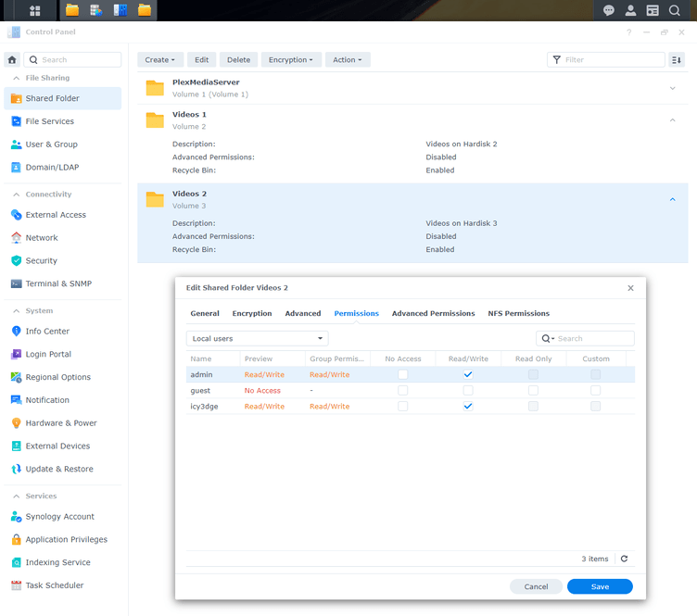Expand PlexMediaServer folder details
Image resolution: width=697 pixels, height=616 pixels.
(673, 88)
